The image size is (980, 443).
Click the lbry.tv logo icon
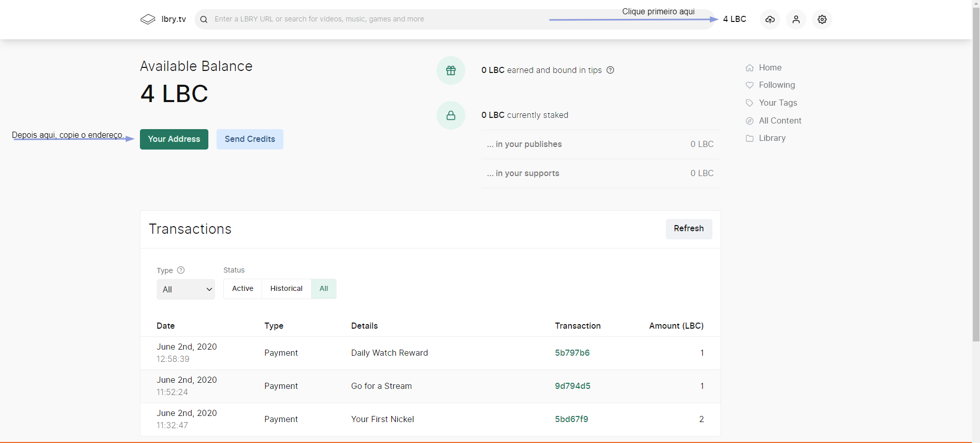tap(148, 19)
